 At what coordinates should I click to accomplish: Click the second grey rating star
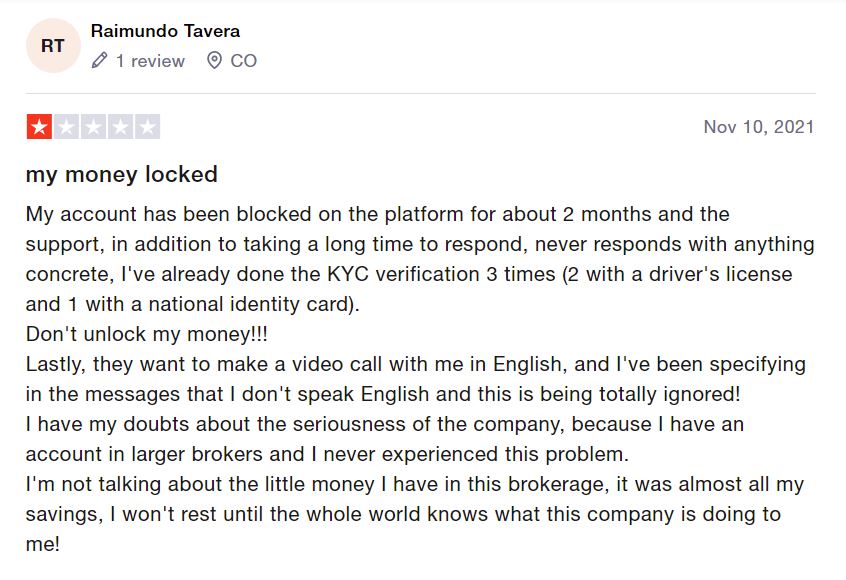point(66,127)
